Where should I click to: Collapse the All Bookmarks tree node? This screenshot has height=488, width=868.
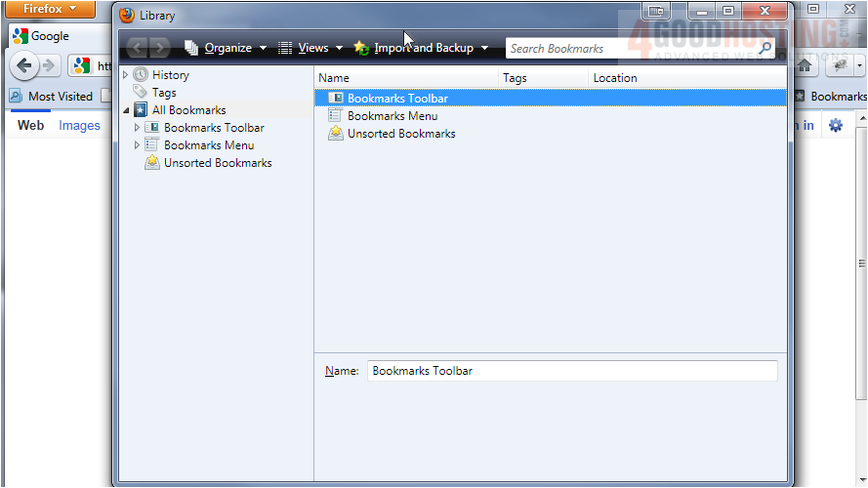click(x=125, y=111)
